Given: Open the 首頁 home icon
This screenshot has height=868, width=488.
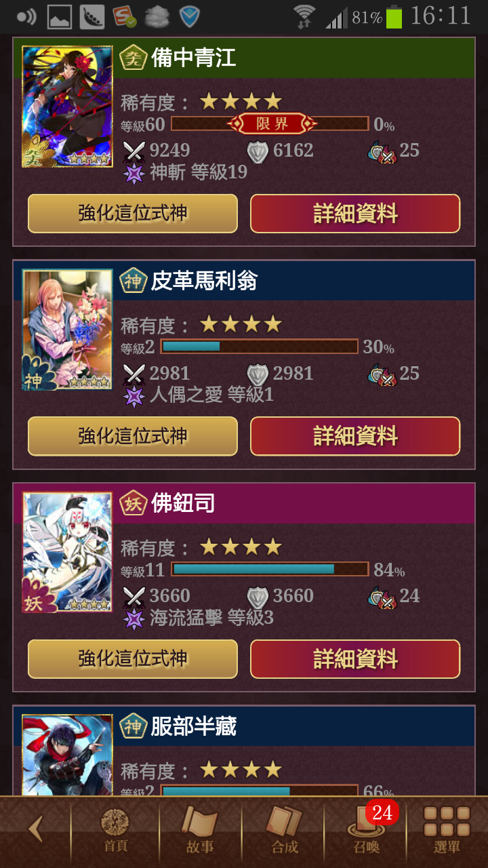Looking at the screenshot, I should pyautogui.click(x=115, y=831).
